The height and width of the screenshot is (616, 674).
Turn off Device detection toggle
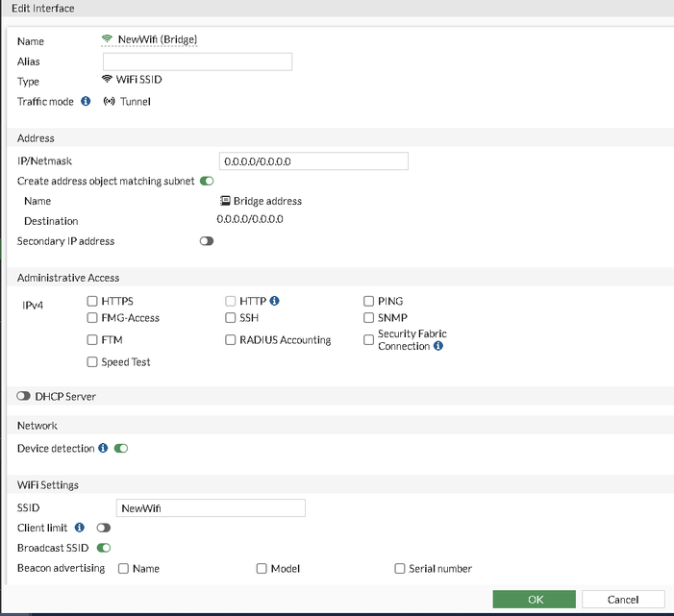pos(121,449)
